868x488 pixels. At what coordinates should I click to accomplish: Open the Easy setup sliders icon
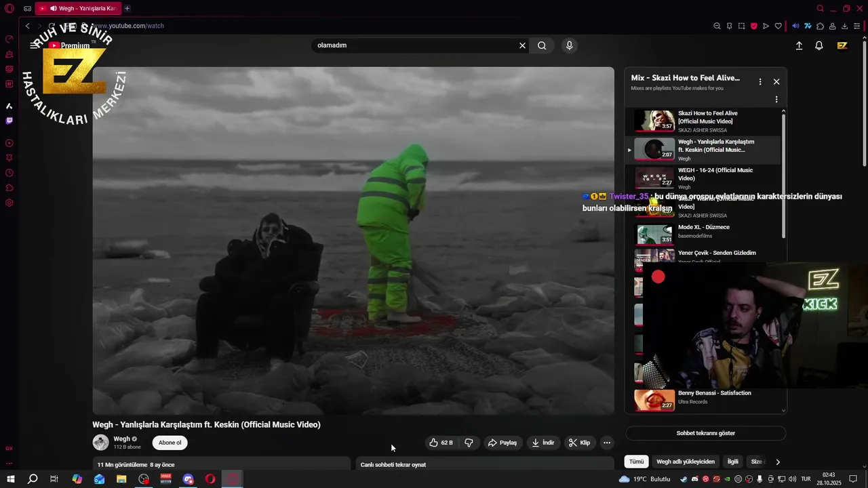pos(857,26)
